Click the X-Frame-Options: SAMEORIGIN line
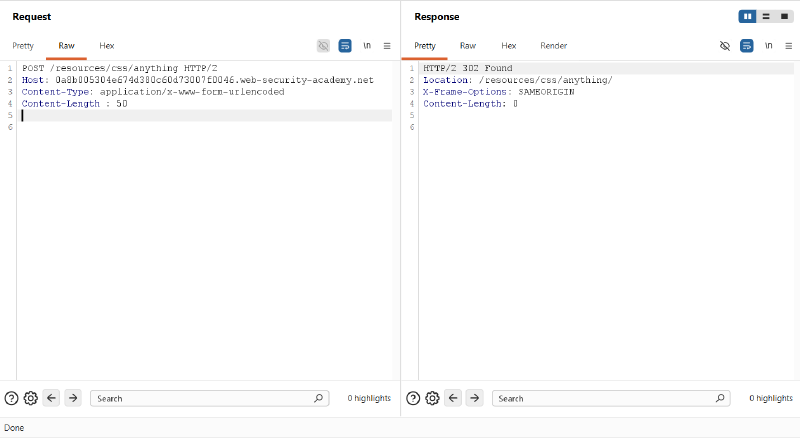This screenshot has width=800, height=438. (498, 92)
